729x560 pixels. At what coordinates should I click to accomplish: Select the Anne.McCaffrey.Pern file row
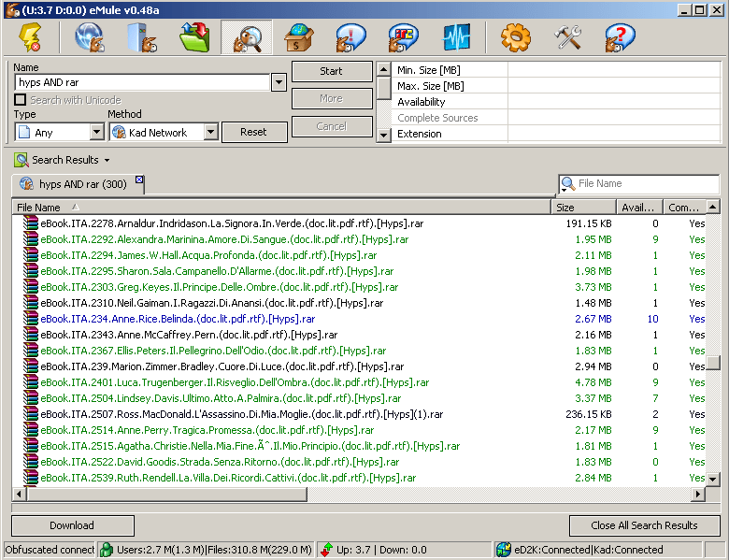click(x=359, y=335)
